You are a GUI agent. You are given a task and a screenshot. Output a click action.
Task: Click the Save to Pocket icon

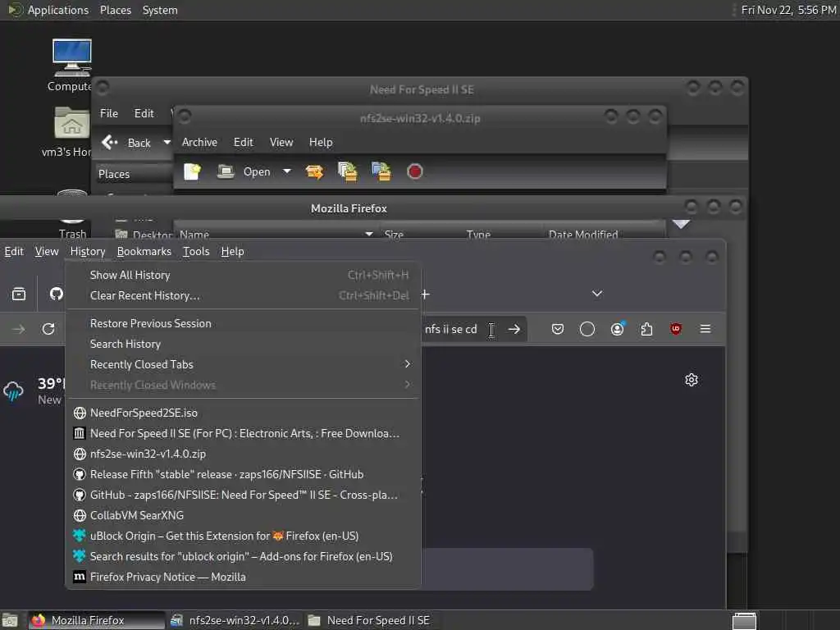click(x=558, y=329)
